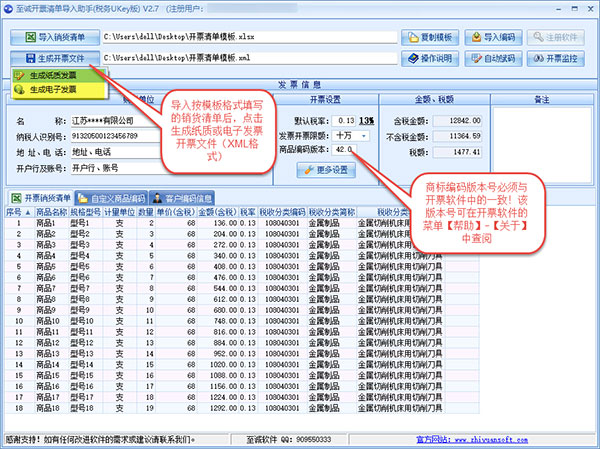Open the 操作说明 instructions
This screenshot has width=600, height=449.
tap(431, 59)
